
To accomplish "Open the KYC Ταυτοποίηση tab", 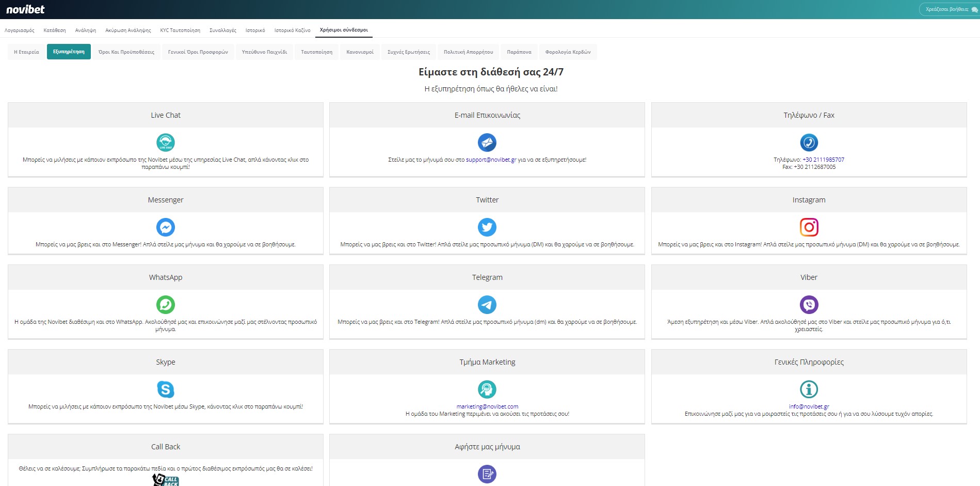I will click(180, 30).
